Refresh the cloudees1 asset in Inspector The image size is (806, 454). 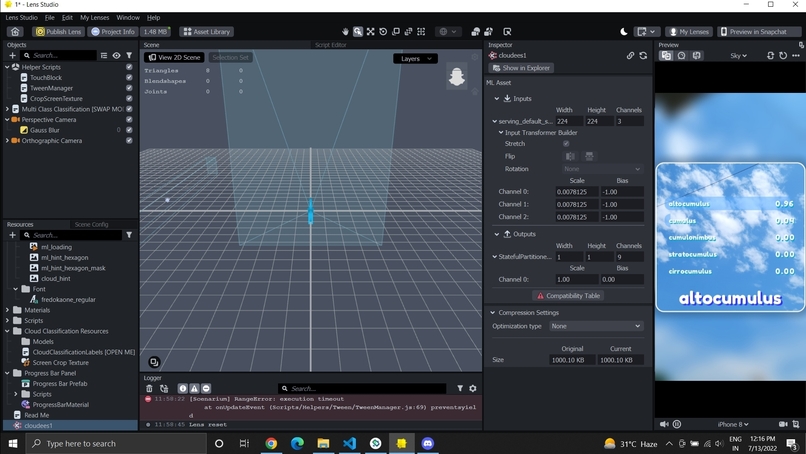click(643, 55)
